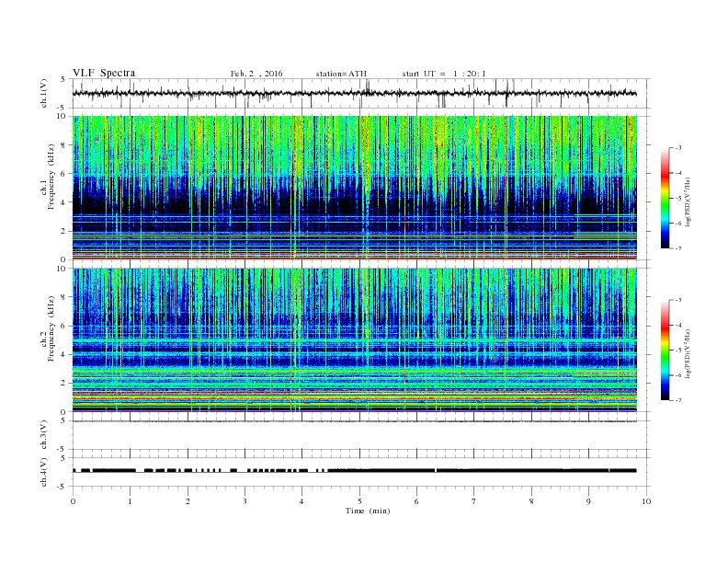
Task: Click the "Time (min)" x-axis label
Action: [368, 511]
